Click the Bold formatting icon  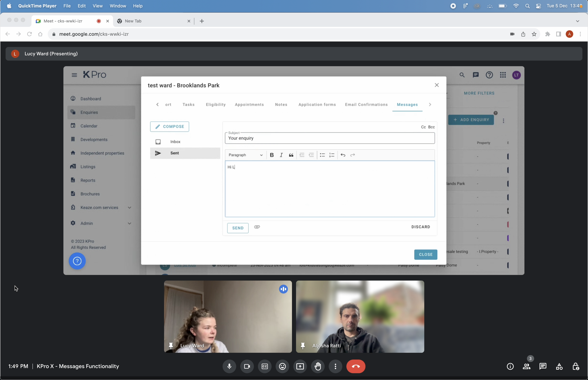[x=272, y=155]
